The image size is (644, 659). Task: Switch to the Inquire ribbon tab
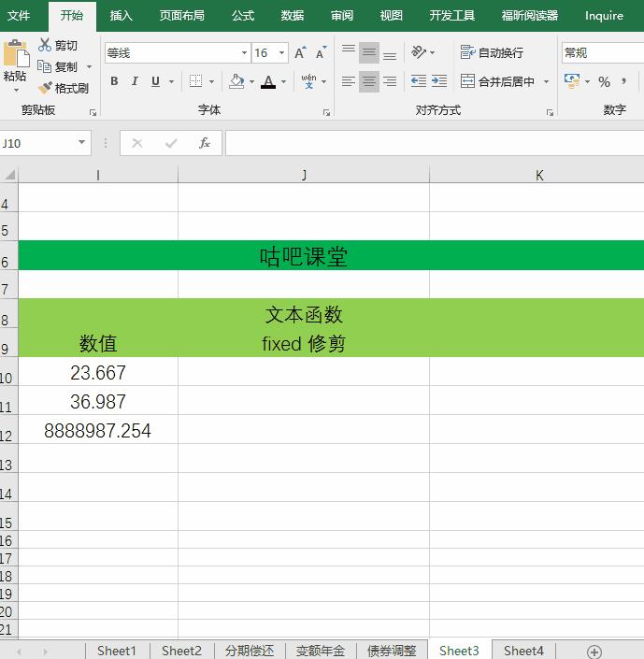[604, 16]
